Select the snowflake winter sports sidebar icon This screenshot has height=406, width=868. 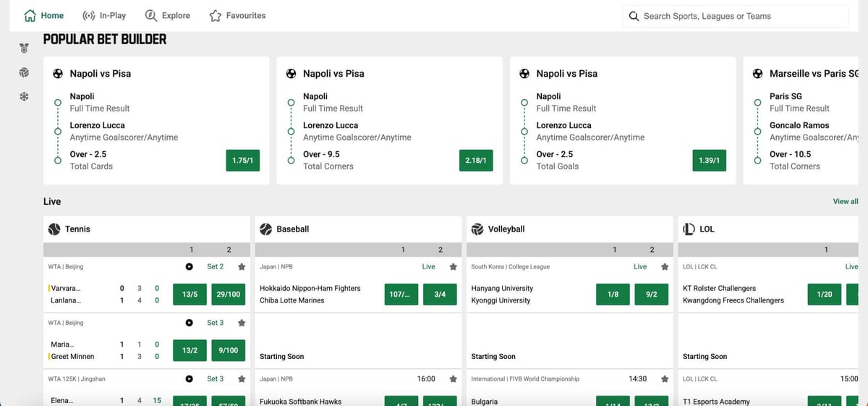(x=25, y=96)
